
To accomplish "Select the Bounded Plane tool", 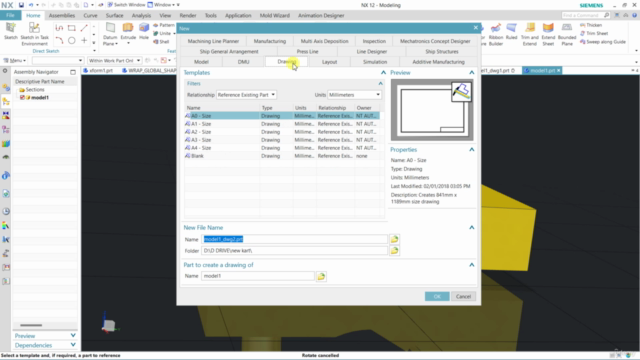I will [567, 33].
